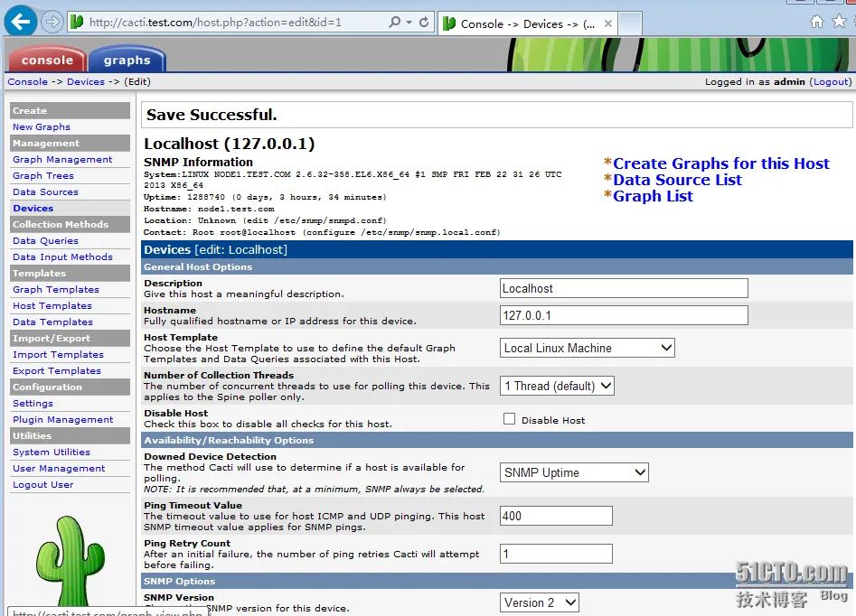Screen dimensions: 856x616
Task: Click the Home icon in browser toolbar
Action: click(x=817, y=22)
